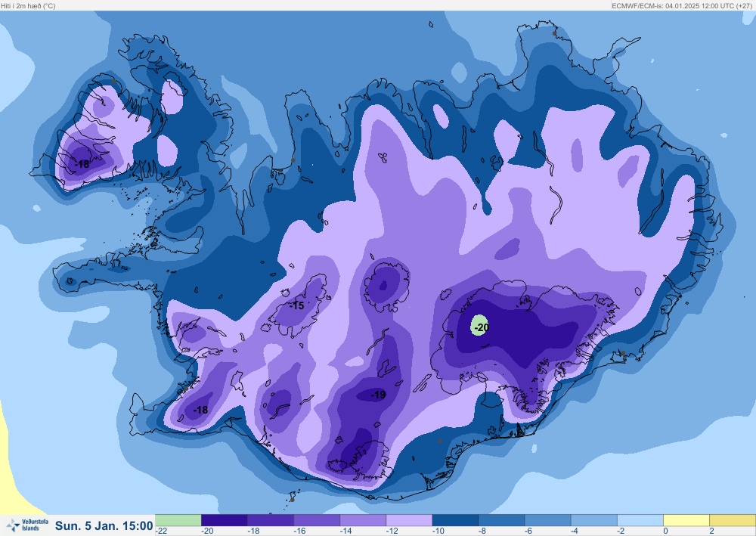Select the pale yellow swatch between 0 and 2
This screenshot has height=536, width=756.
[x=686, y=520]
